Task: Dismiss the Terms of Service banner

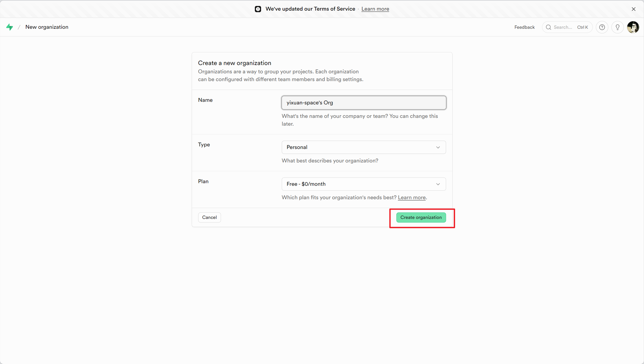Action: tap(634, 9)
